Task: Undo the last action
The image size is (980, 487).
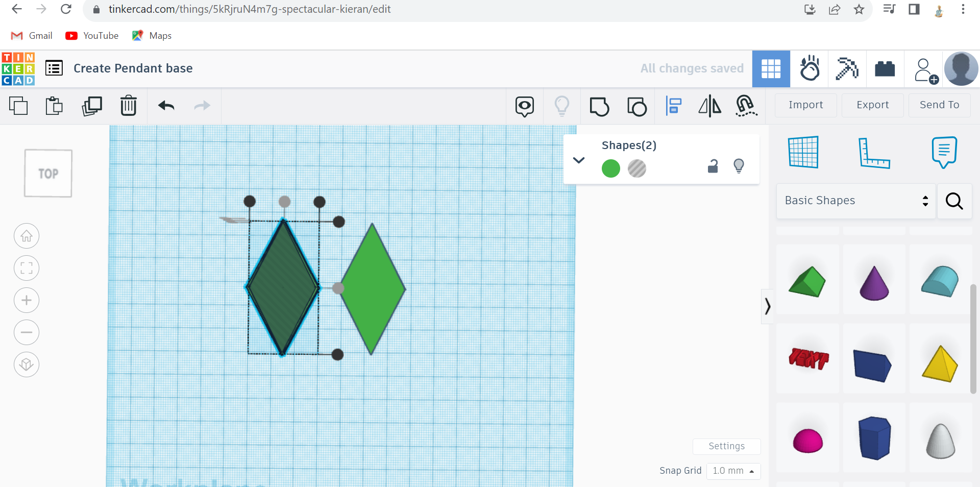Action: tap(165, 106)
